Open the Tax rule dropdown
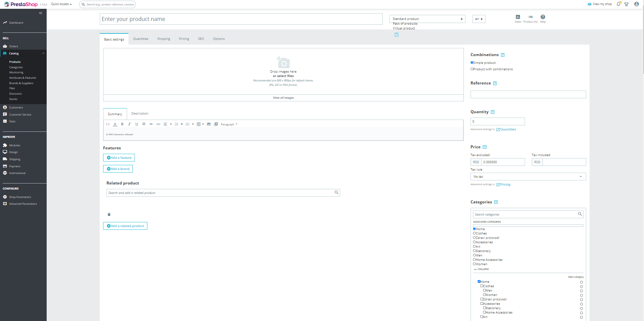Image resolution: width=644 pixels, height=321 pixels. tap(528, 177)
